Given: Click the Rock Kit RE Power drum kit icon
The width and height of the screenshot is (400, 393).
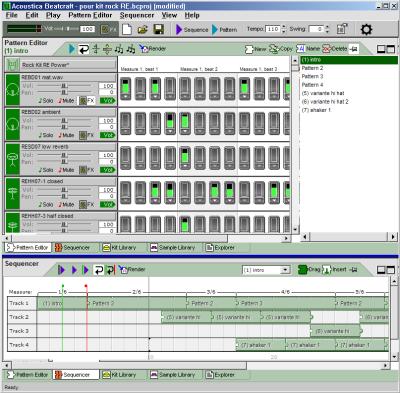Looking at the screenshot, I should coord(12,65).
